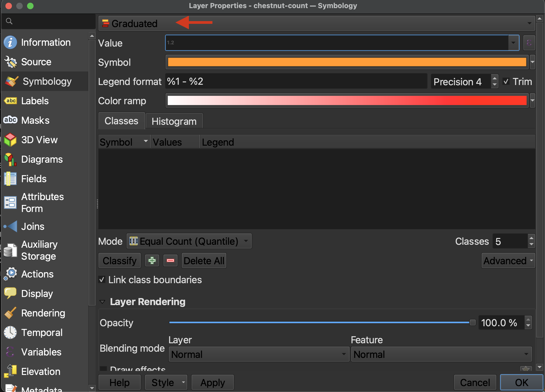
Task: Click the red minus delete class button
Action: [170, 261]
